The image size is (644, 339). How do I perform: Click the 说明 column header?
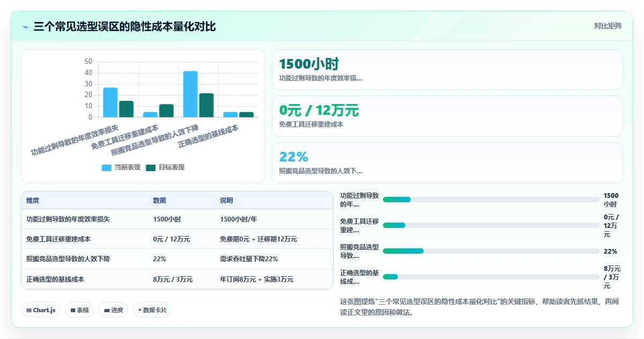tap(226, 201)
